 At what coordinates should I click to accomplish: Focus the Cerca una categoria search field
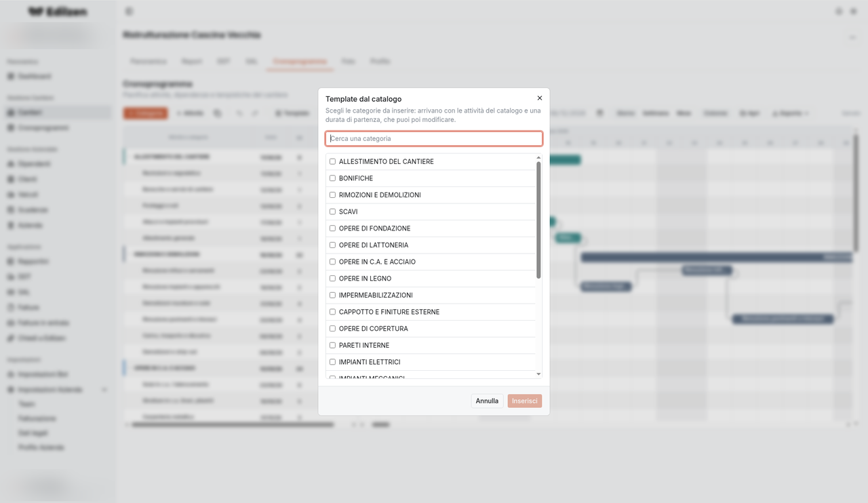[434, 138]
